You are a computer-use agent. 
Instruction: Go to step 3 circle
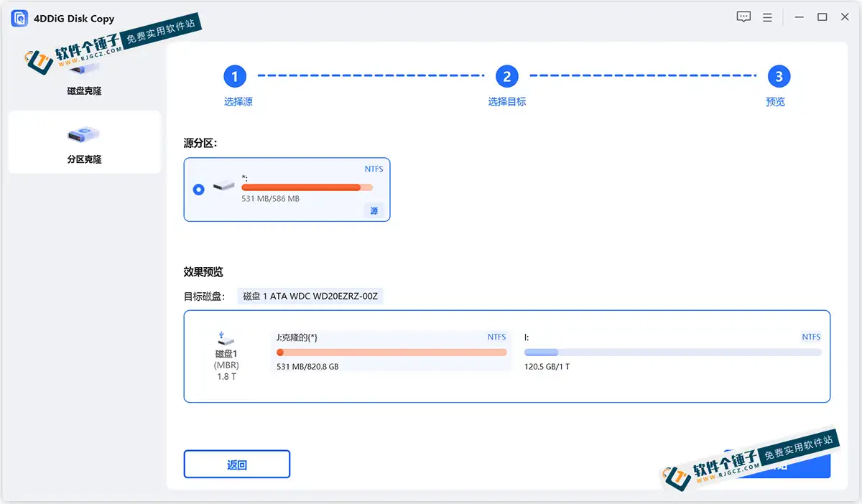coord(779,76)
